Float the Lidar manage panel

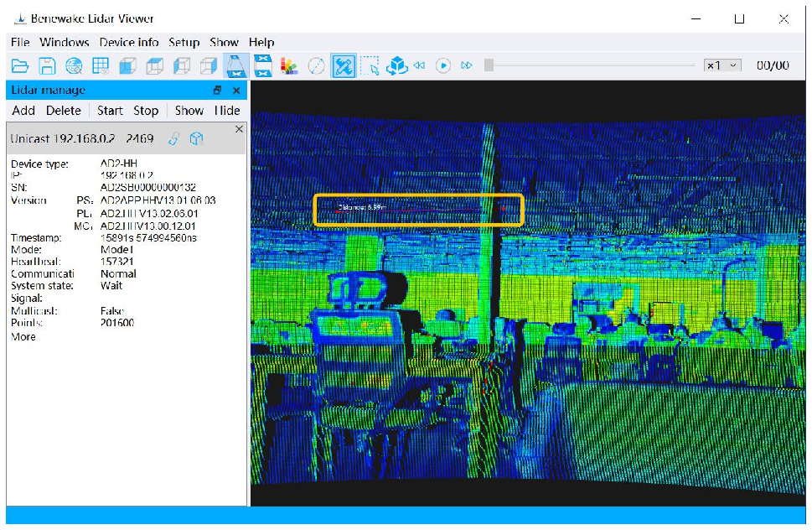pyautogui.click(x=218, y=90)
